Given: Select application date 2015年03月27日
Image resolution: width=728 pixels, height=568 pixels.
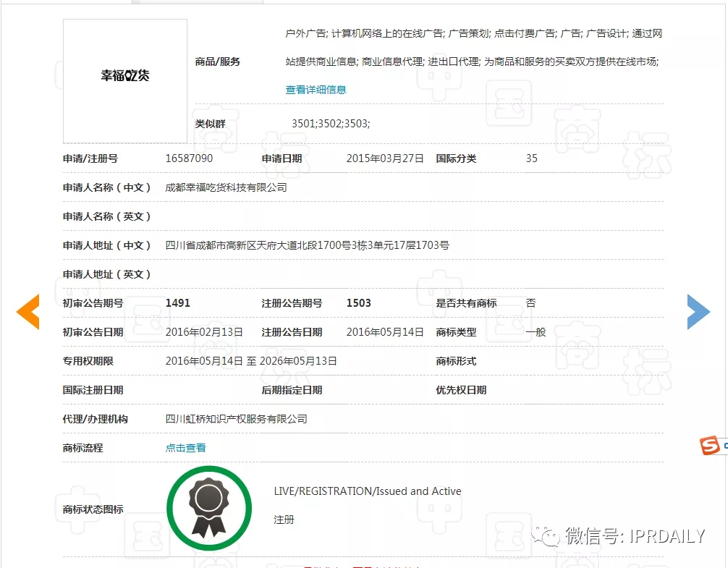Looking at the screenshot, I should point(385,158).
